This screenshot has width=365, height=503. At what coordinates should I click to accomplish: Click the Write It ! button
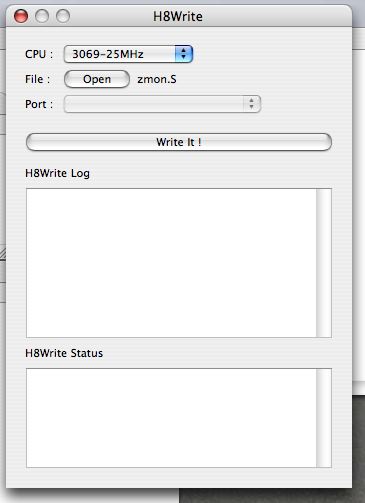pyautogui.click(x=179, y=142)
